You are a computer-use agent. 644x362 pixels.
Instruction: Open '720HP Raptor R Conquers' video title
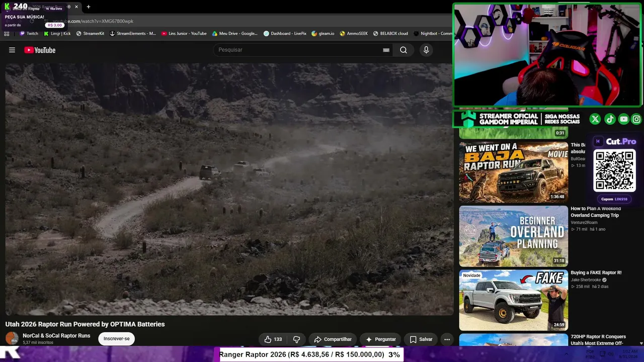pos(598,340)
